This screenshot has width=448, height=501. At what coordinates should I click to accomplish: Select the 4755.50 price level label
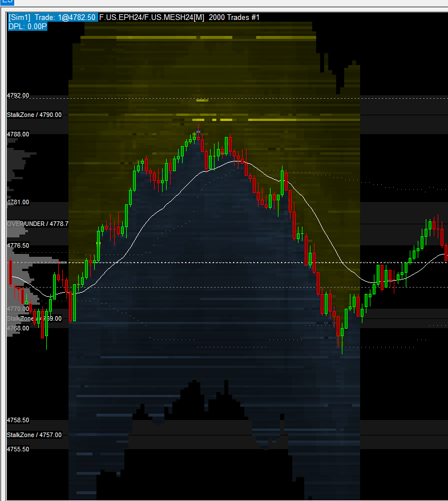point(18,449)
